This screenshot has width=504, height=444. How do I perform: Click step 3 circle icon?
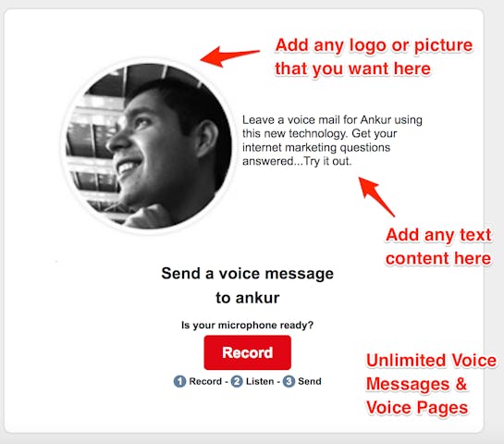[289, 381]
